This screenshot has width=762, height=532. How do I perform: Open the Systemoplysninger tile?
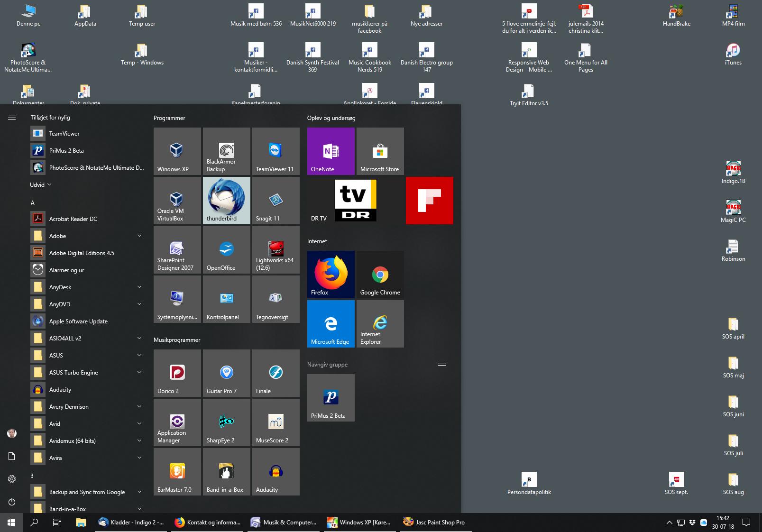pyautogui.click(x=177, y=299)
